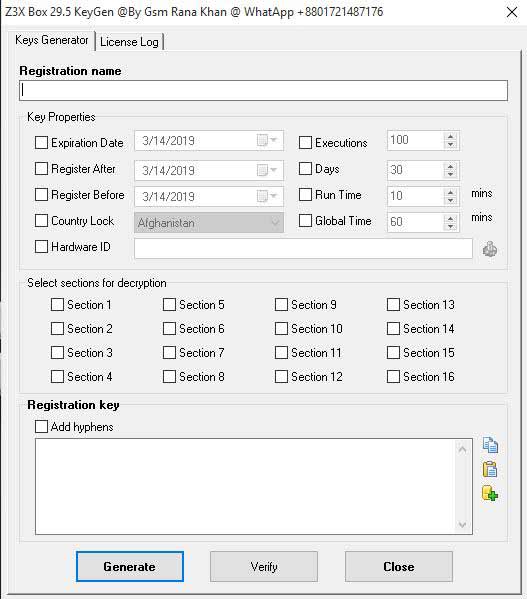Click the Verify button
527x599 pixels.
pos(264,567)
